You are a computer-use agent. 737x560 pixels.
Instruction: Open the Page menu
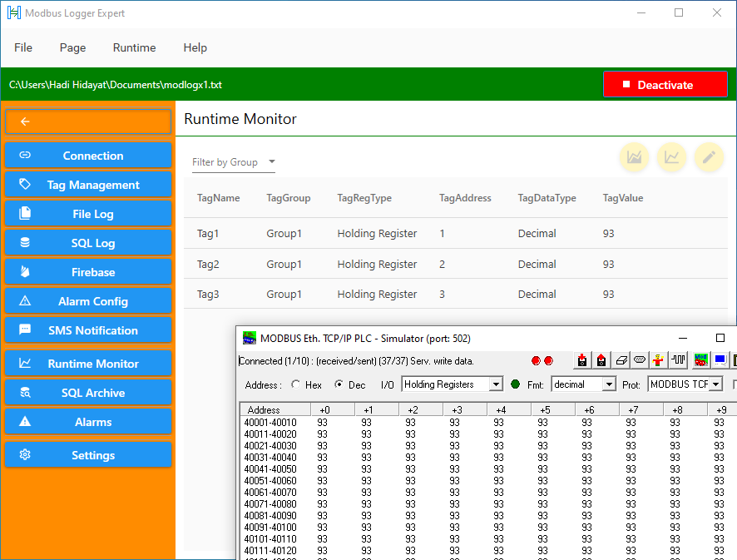[72, 47]
